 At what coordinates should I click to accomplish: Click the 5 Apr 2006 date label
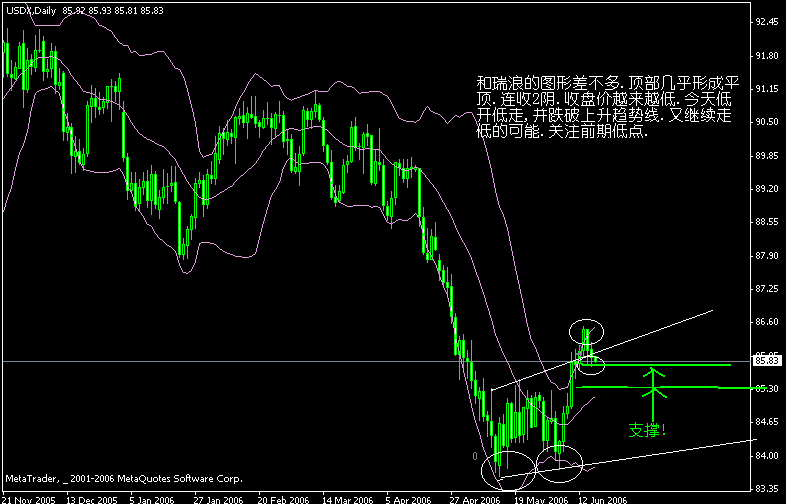tap(410, 499)
